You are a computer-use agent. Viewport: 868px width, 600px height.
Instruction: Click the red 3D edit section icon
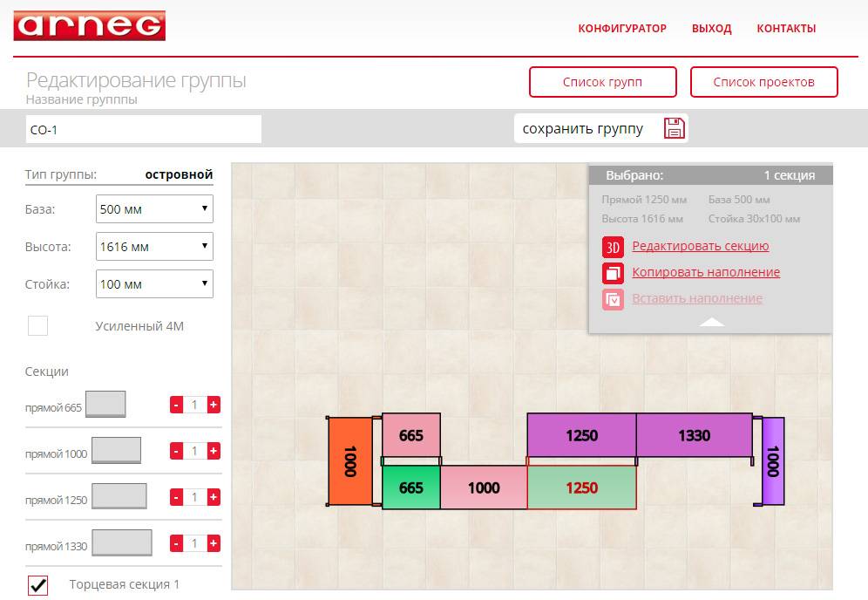(613, 247)
